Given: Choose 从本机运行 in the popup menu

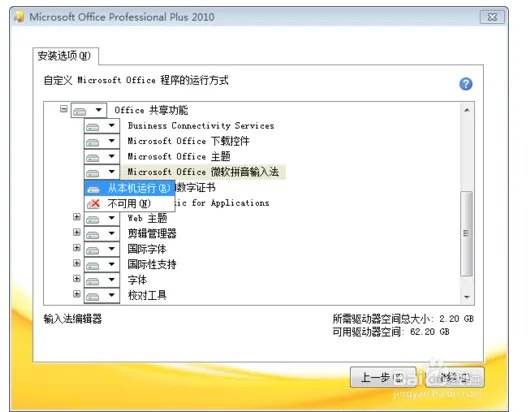Looking at the screenshot, I should point(130,188).
